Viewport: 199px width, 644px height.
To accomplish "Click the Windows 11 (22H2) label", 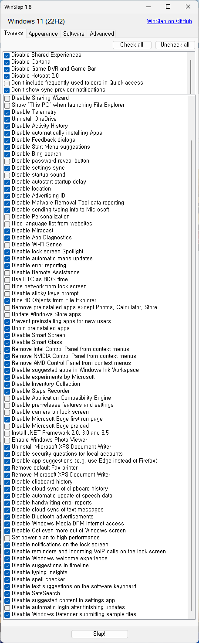I will coord(36,21).
